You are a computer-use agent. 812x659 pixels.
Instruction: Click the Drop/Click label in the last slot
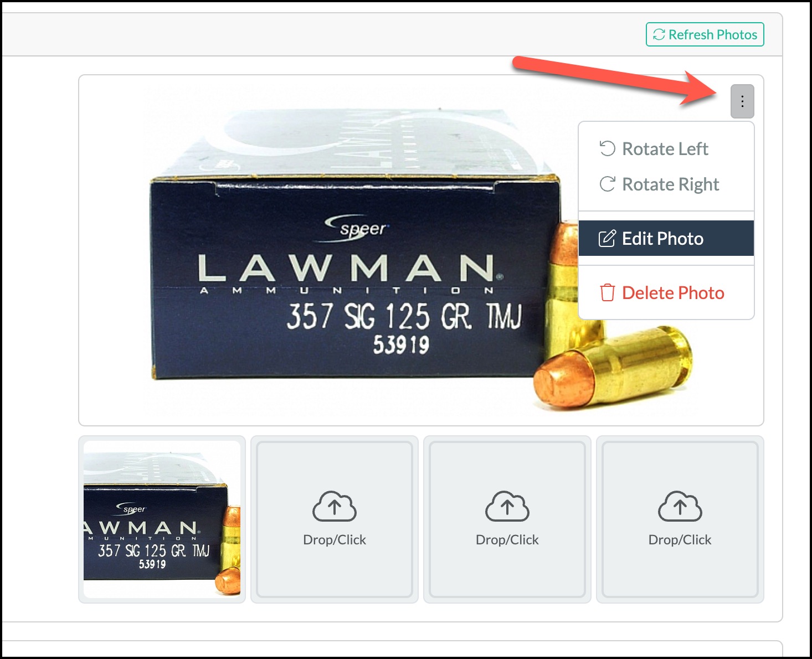pyautogui.click(x=680, y=540)
